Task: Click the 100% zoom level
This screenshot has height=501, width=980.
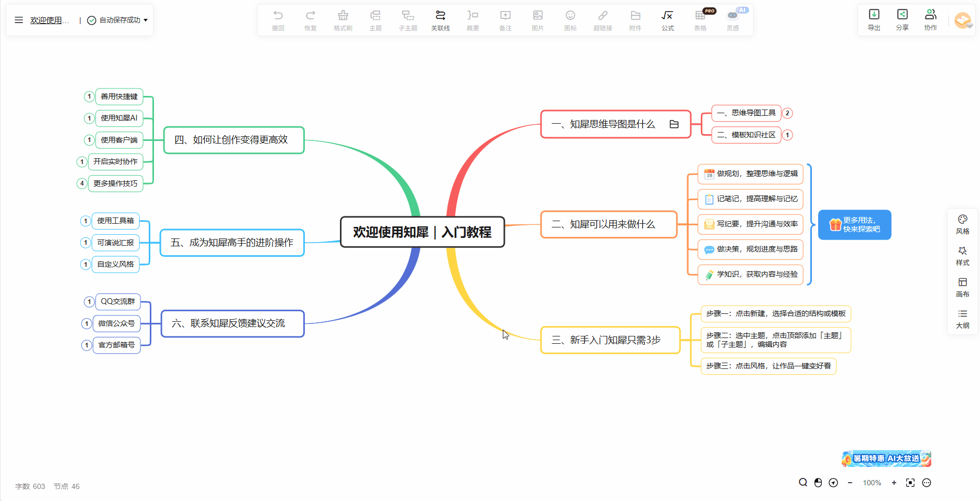Action: 872,483
